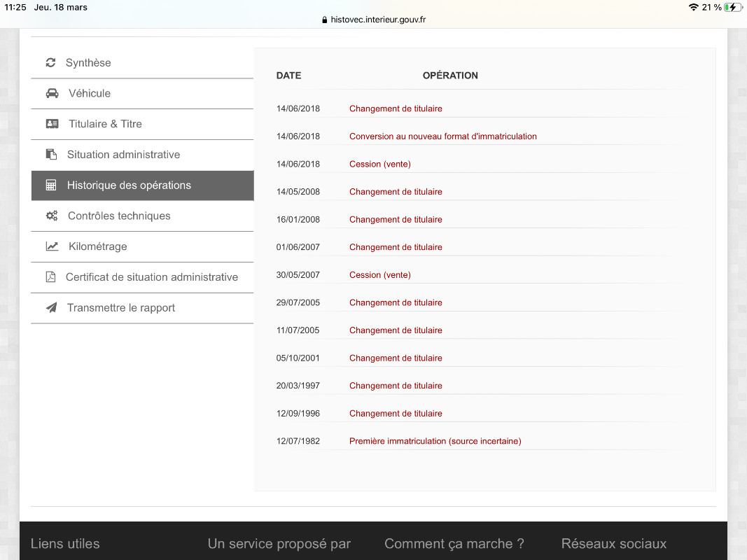Viewport: 747px width, 560px height.
Task: Click the paper plane Transmettre icon
Action: pyautogui.click(x=51, y=308)
